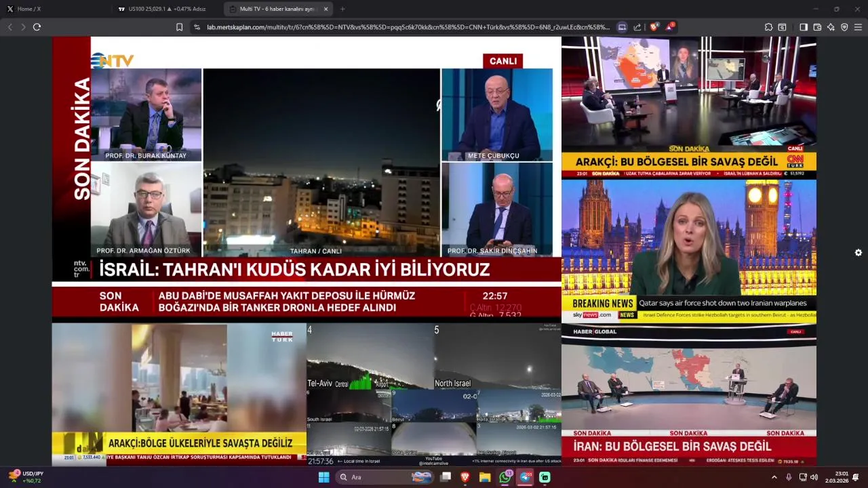Open Brave VPN shield icon
Image resolution: width=868 pixels, height=488 pixels.
click(844, 27)
